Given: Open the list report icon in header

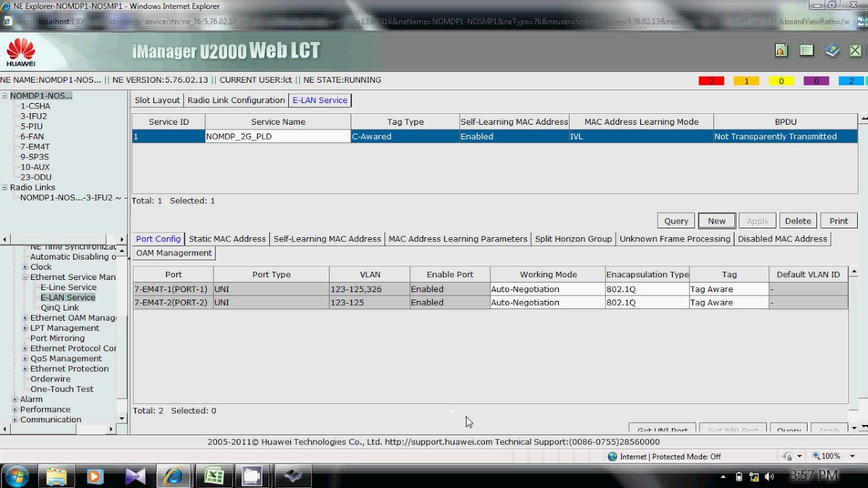Looking at the screenshot, I should (806, 51).
